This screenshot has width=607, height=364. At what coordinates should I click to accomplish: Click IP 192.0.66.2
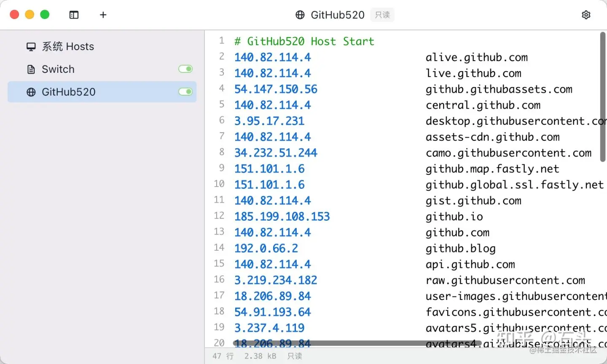(266, 249)
